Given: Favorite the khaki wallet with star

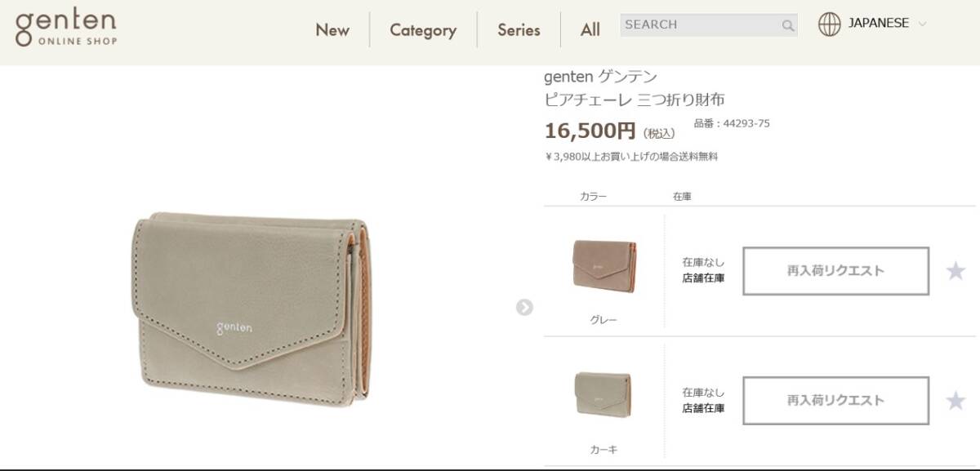Looking at the screenshot, I should [955, 401].
